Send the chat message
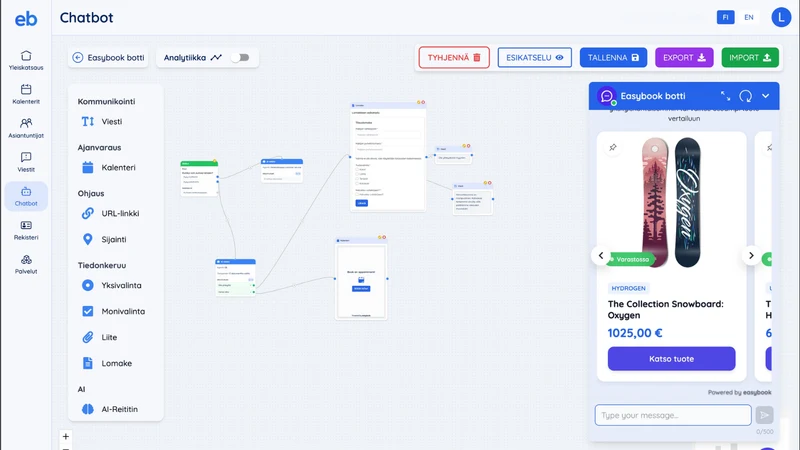Image resolution: width=800 pixels, height=450 pixels. (764, 415)
